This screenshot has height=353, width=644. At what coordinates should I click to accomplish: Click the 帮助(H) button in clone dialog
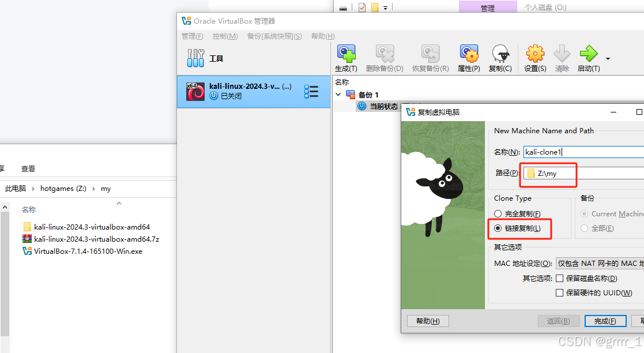pos(428,321)
